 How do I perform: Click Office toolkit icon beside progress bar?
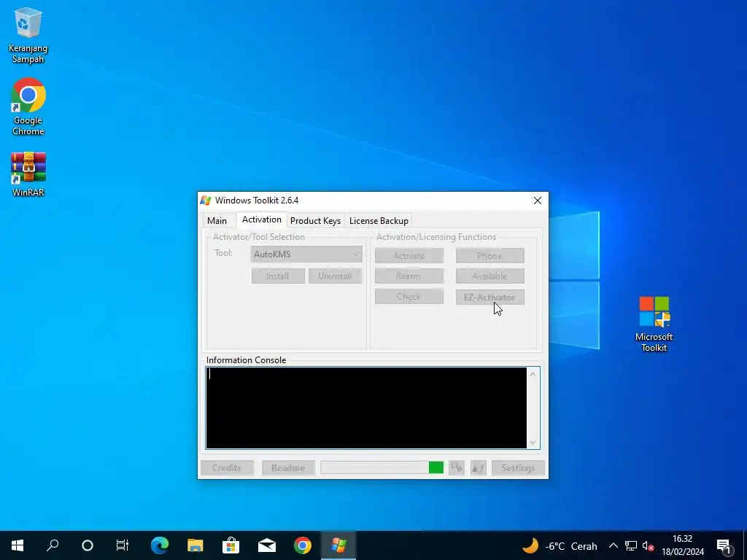457,467
